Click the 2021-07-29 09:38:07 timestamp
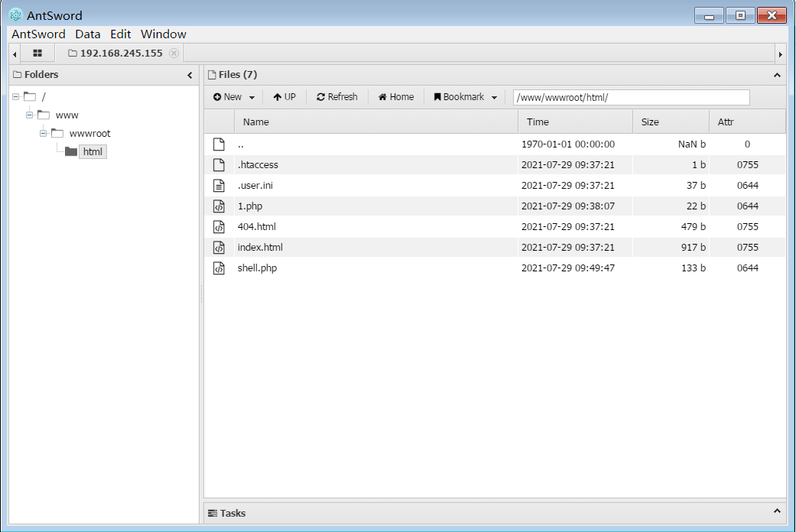 [x=568, y=206]
